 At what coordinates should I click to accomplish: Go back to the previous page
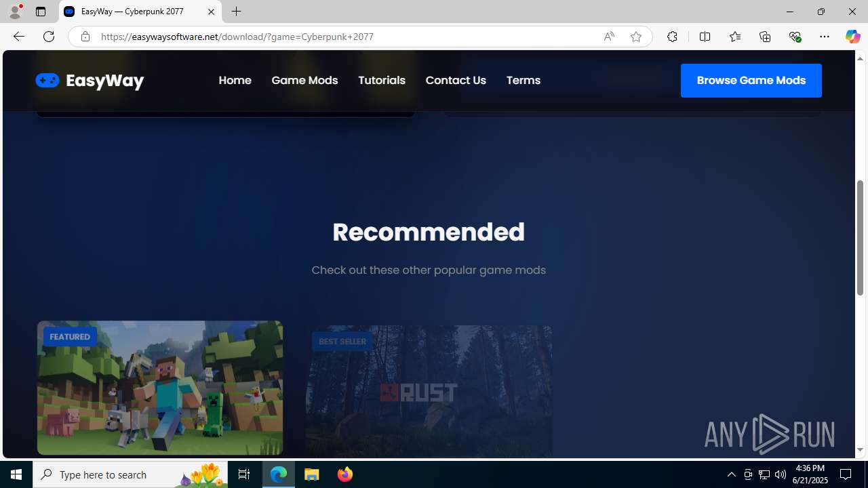pyautogui.click(x=18, y=37)
